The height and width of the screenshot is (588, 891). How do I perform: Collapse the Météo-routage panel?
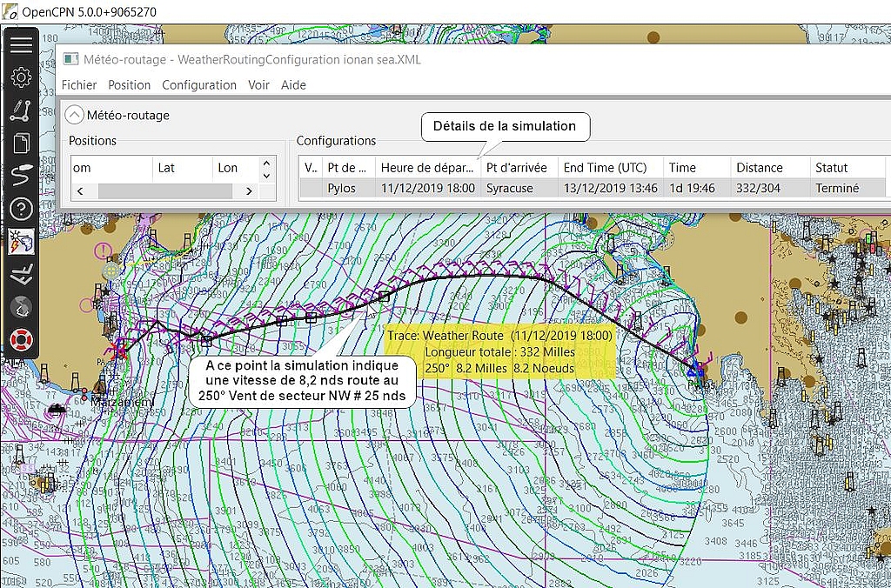click(x=75, y=115)
